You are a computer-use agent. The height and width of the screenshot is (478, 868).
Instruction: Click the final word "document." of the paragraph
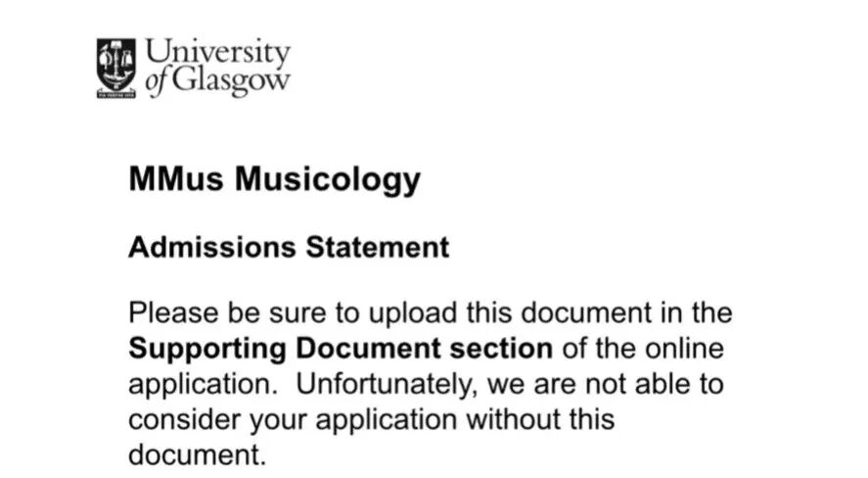(x=197, y=455)
